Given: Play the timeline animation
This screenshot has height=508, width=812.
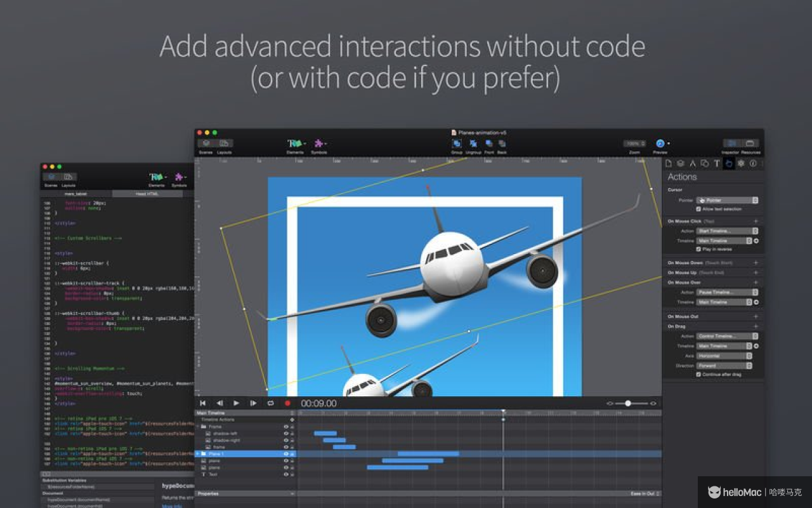Looking at the screenshot, I should click(237, 403).
